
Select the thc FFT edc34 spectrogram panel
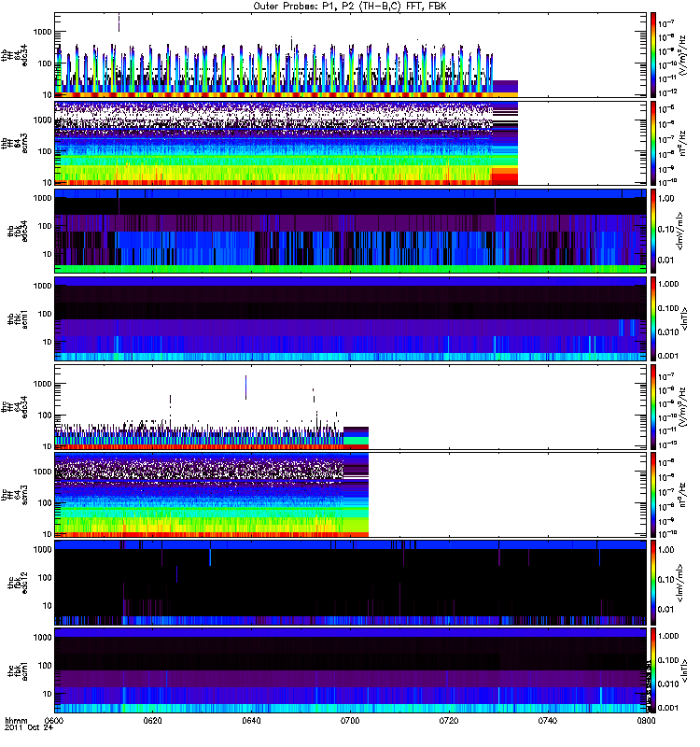(x=350, y=407)
